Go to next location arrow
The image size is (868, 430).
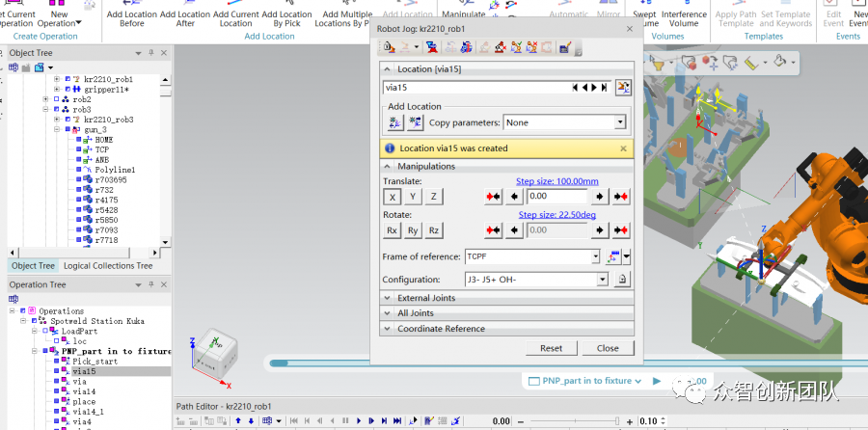pos(594,88)
